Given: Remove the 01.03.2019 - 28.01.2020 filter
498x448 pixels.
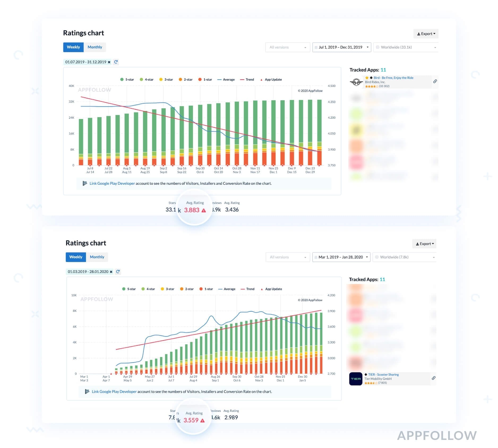Looking at the screenshot, I should (x=111, y=272).
